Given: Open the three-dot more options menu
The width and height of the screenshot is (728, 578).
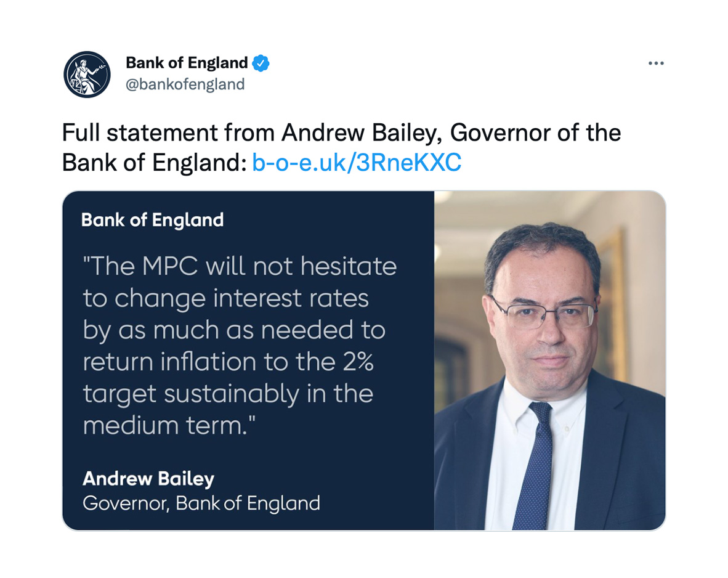Looking at the screenshot, I should click(x=656, y=63).
